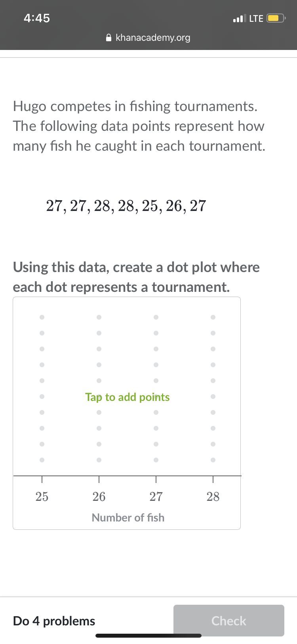
Task: Place the bottom dot above 28
Action: (213, 460)
